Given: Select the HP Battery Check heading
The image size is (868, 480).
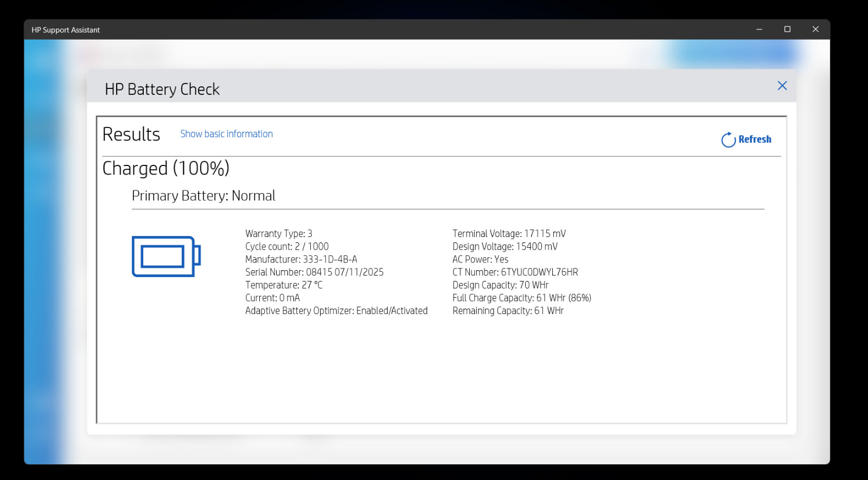Looking at the screenshot, I should tap(162, 89).
